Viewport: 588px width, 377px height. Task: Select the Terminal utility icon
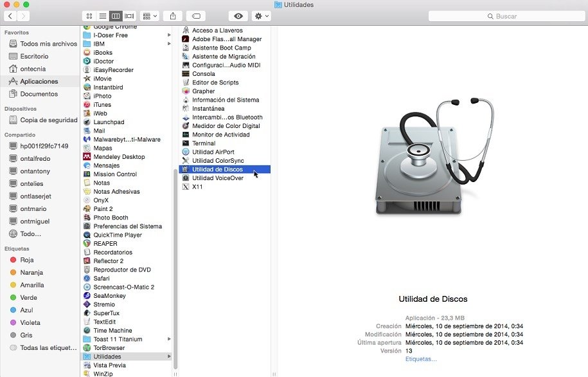click(186, 143)
